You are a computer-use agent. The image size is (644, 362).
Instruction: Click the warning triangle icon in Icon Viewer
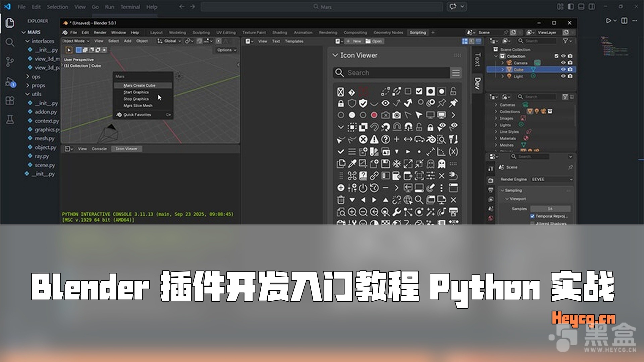pos(374,139)
